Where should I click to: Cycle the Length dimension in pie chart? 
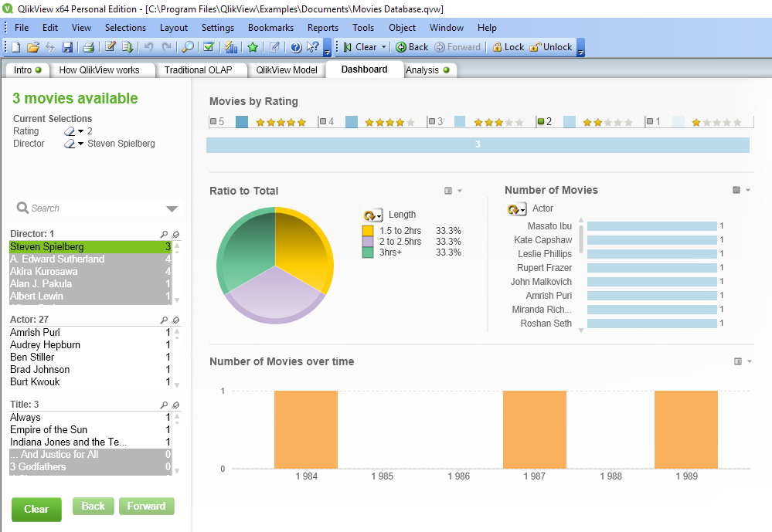coord(372,215)
